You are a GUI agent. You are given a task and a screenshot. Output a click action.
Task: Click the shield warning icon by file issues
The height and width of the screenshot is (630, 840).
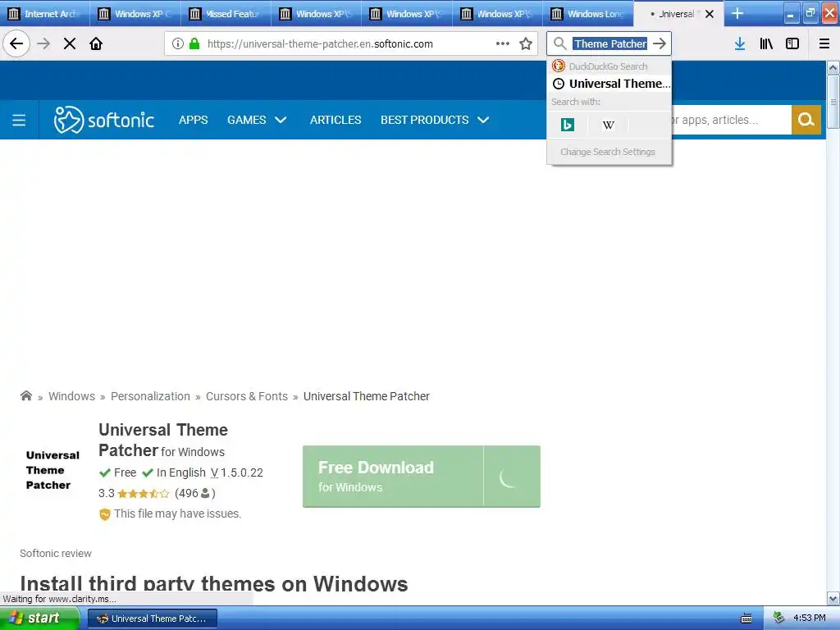[104, 514]
